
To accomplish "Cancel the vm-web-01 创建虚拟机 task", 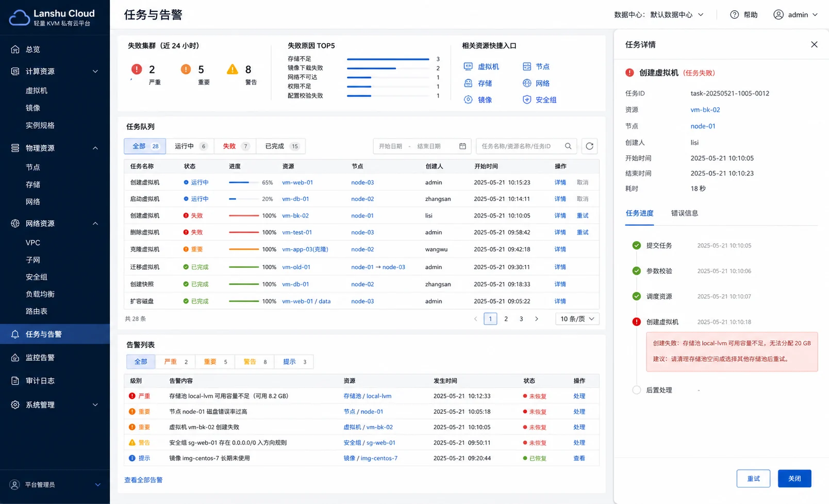I will click(583, 182).
